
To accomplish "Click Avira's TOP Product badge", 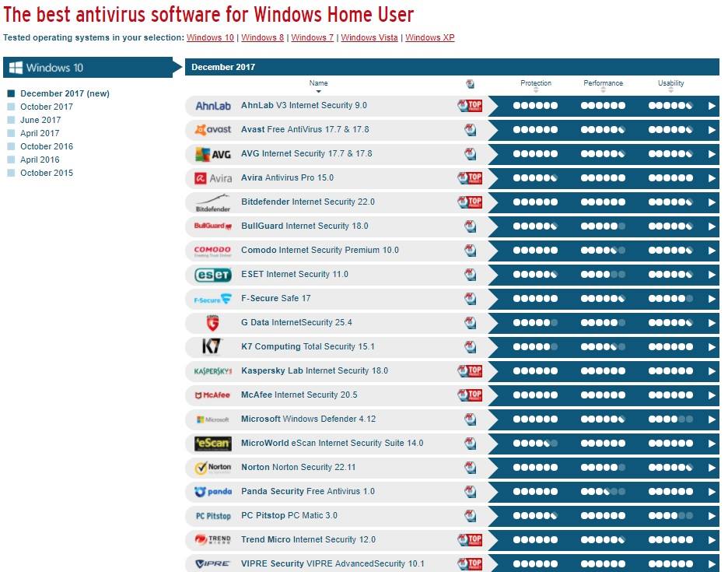I will tap(470, 178).
